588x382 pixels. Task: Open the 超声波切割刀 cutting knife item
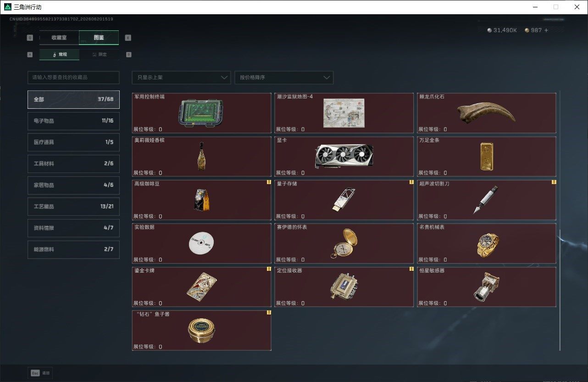[x=486, y=200]
